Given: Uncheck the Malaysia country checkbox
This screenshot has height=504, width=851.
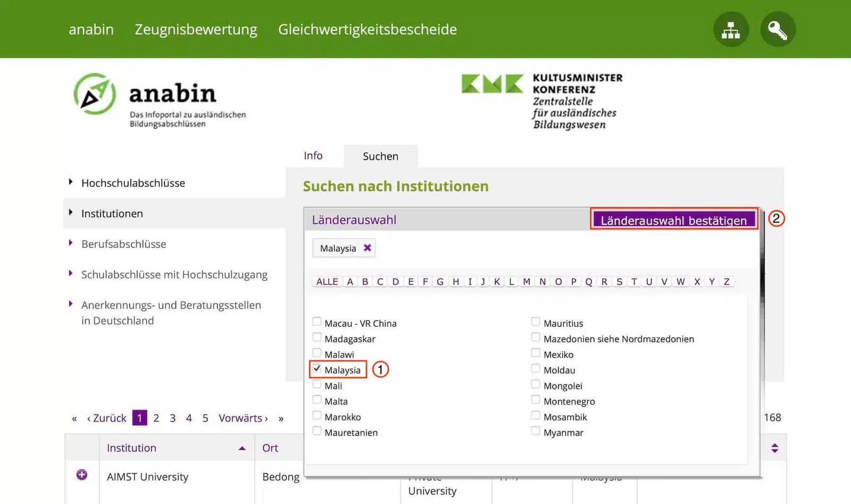Looking at the screenshot, I should (317, 368).
